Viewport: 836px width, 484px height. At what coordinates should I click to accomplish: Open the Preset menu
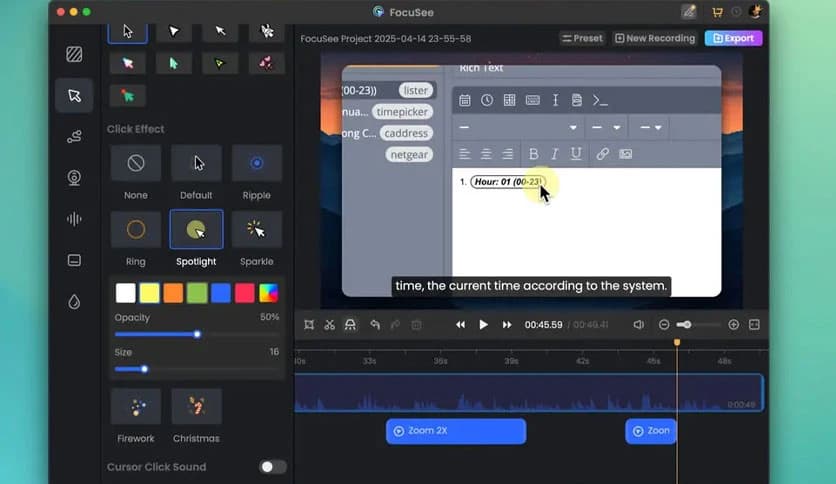[x=582, y=38]
